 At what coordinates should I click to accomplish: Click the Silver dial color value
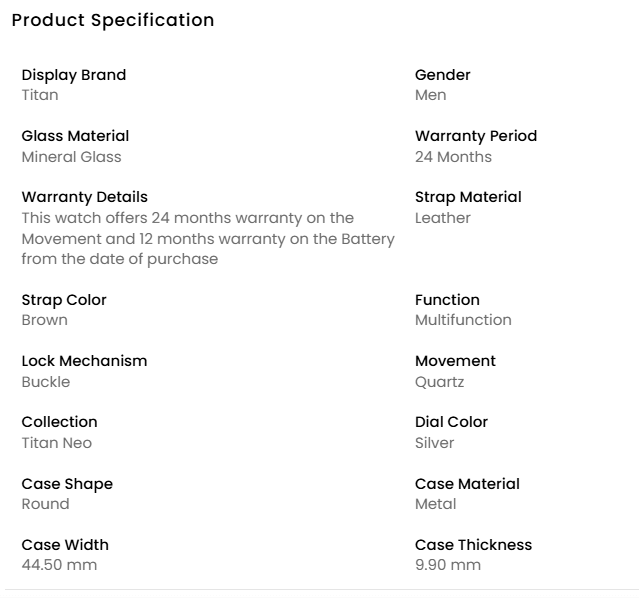click(x=434, y=443)
